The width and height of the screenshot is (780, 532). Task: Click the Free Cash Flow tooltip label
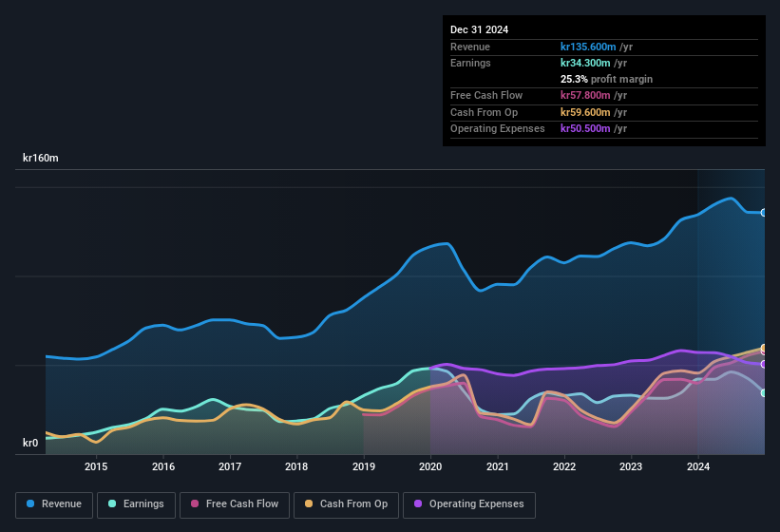[x=486, y=95]
